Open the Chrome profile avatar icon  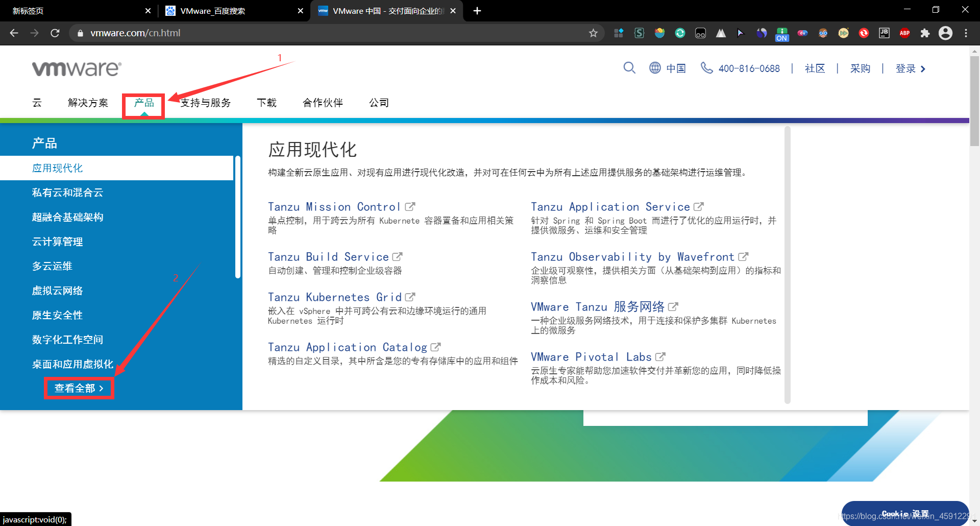tap(946, 33)
